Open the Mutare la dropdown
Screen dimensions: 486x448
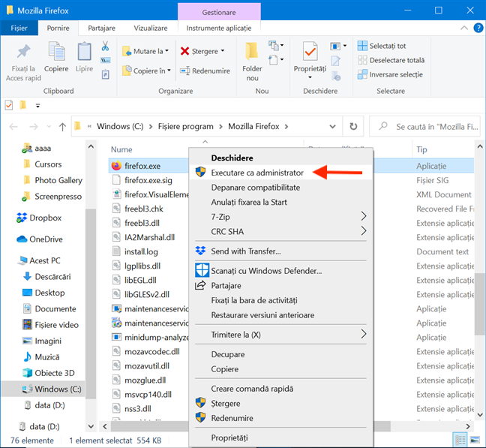tap(145, 51)
